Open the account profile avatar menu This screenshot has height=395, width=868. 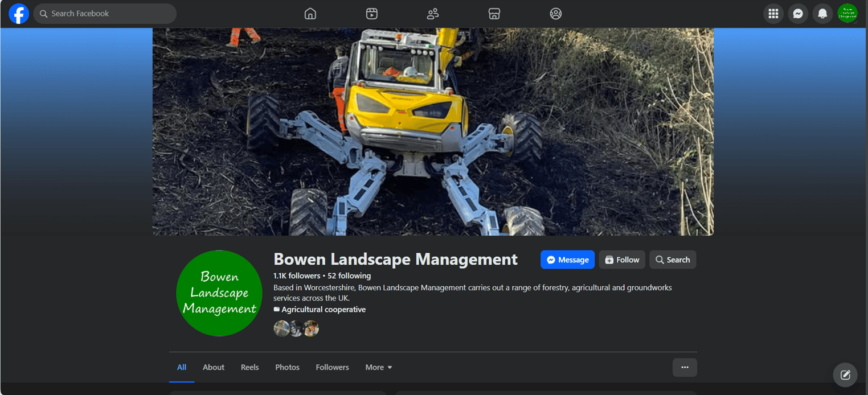(847, 14)
